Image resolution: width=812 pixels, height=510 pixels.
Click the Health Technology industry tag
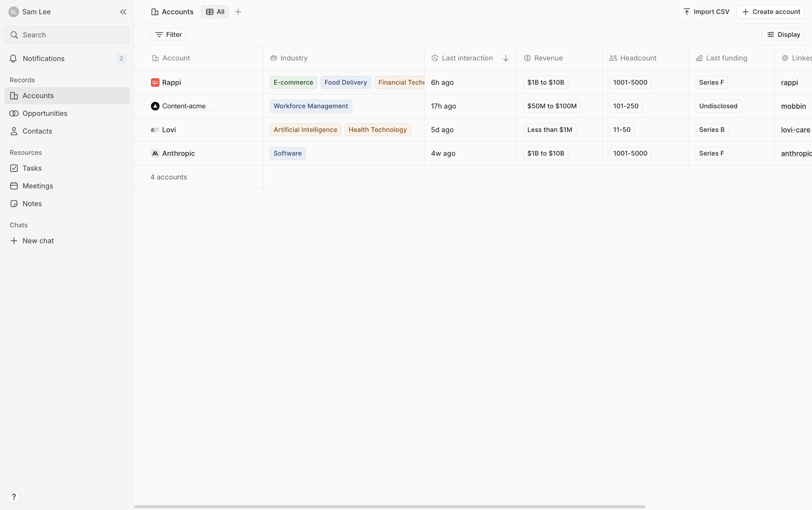(378, 130)
